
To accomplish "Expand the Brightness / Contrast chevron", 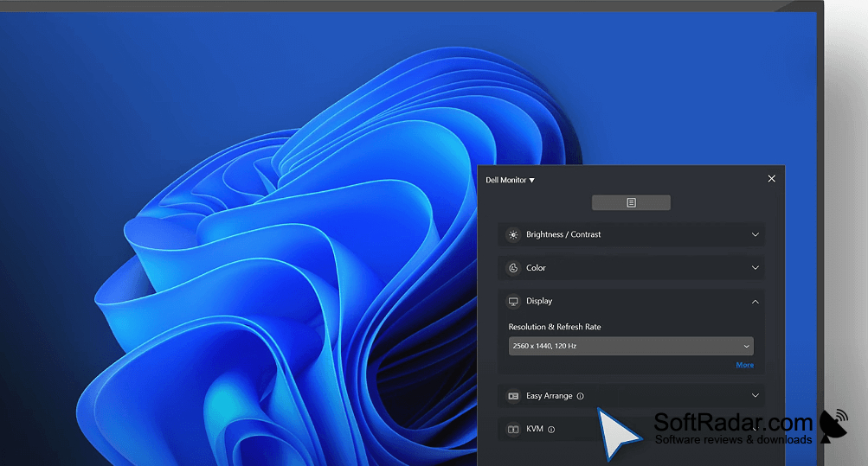I will click(x=755, y=234).
